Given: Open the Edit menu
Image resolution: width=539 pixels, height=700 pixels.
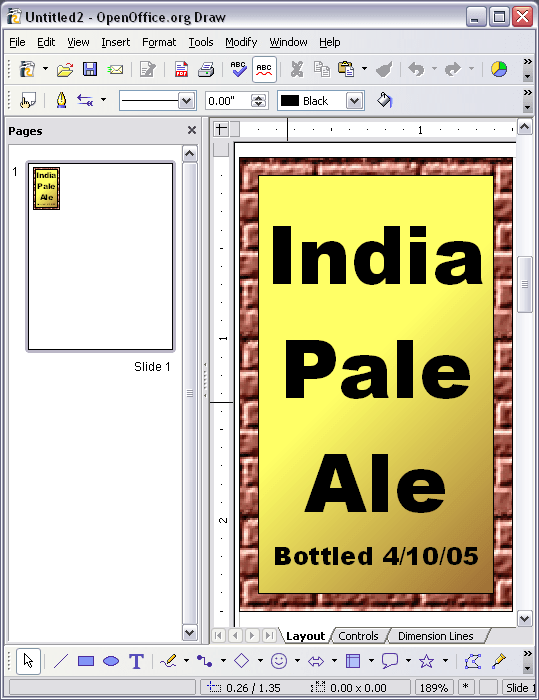Looking at the screenshot, I should point(46,42).
